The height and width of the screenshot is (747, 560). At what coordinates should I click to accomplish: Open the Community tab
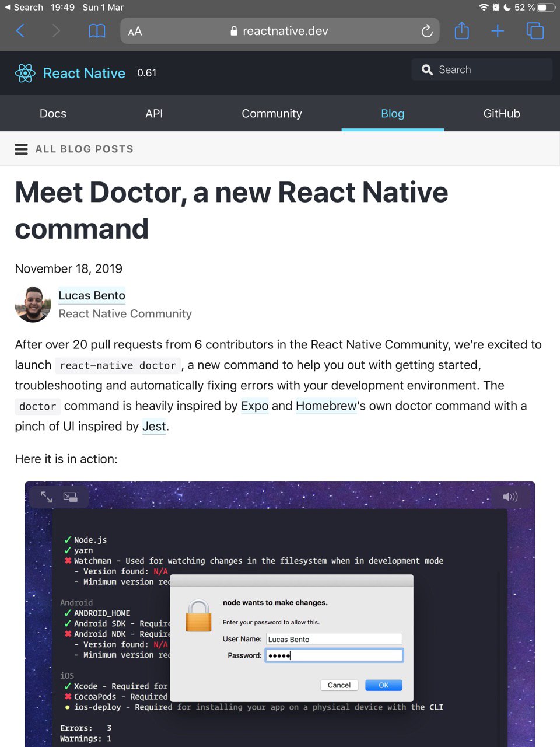272,114
